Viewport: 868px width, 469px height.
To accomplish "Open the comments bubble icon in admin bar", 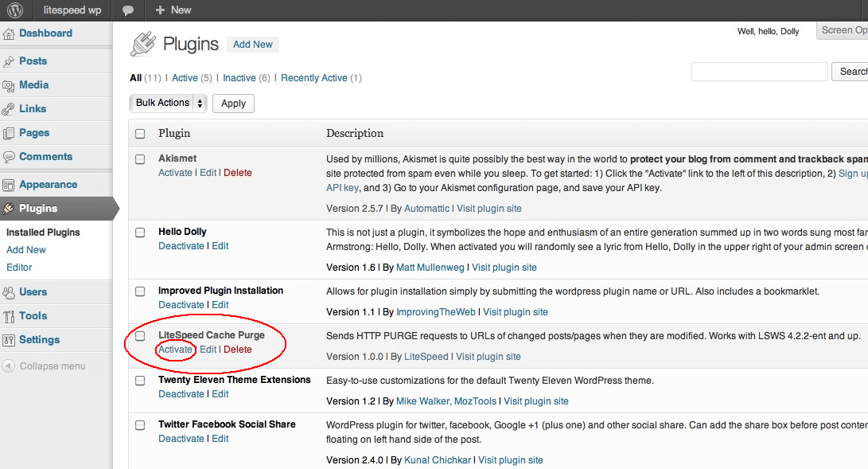I will [128, 10].
